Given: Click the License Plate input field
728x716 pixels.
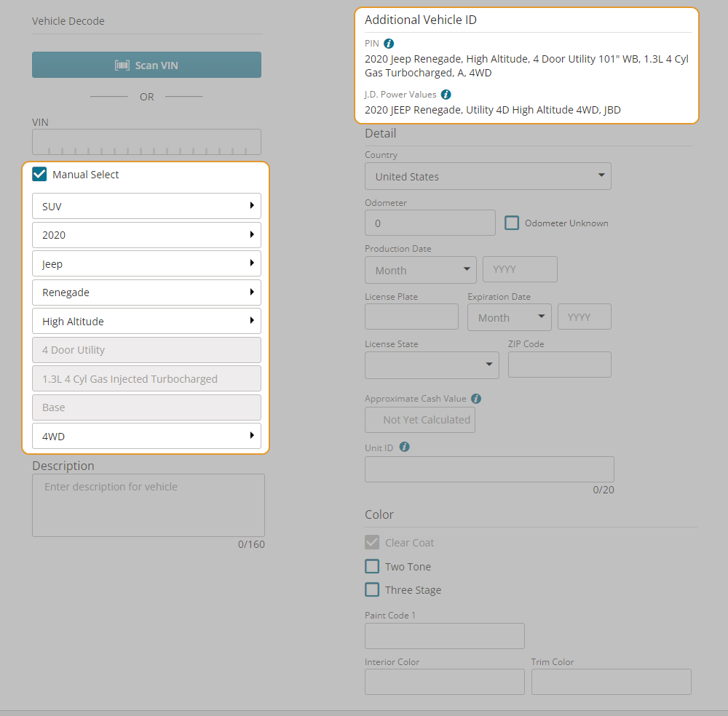Looking at the screenshot, I should pos(411,317).
